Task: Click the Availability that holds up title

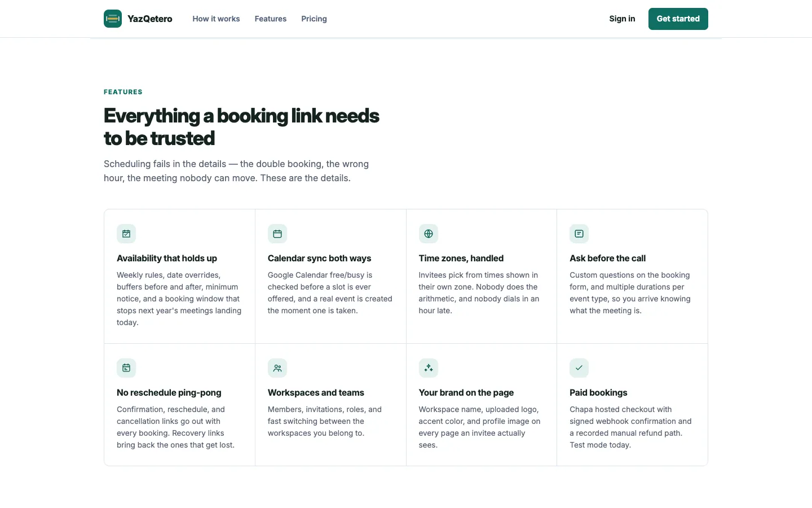Action: pos(167,258)
